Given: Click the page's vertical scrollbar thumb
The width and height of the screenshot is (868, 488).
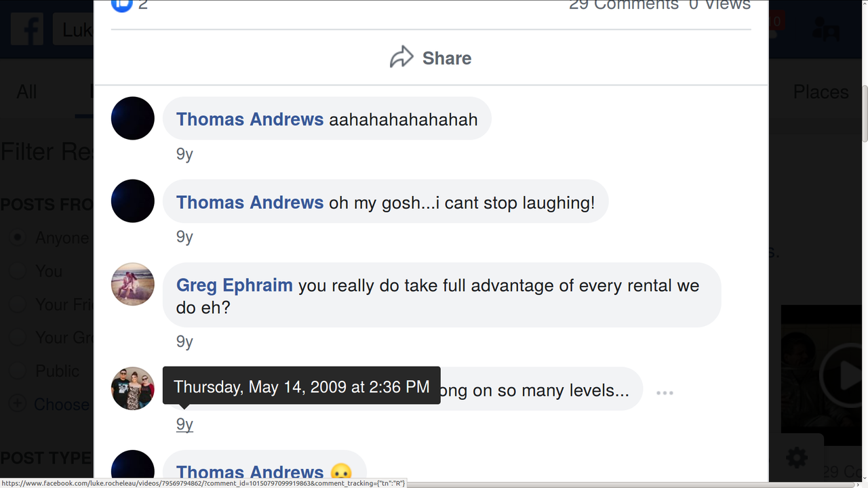Looking at the screenshot, I should click(x=864, y=114).
